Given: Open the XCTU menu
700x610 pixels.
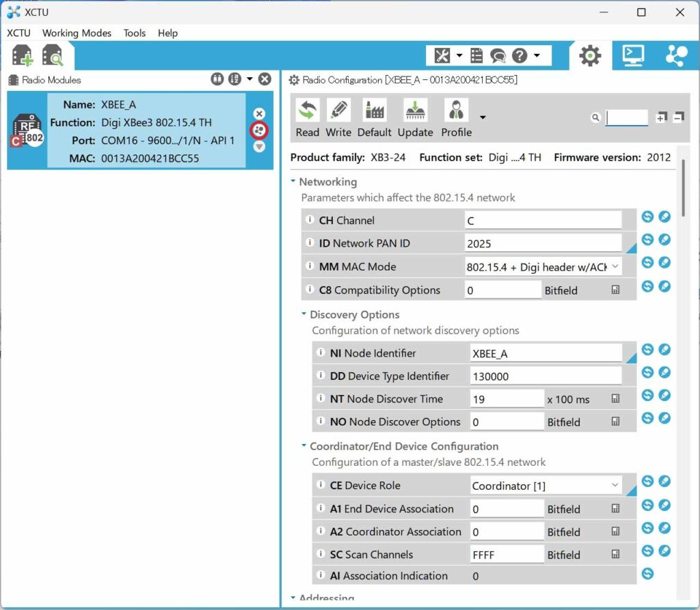Looking at the screenshot, I should (18, 33).
